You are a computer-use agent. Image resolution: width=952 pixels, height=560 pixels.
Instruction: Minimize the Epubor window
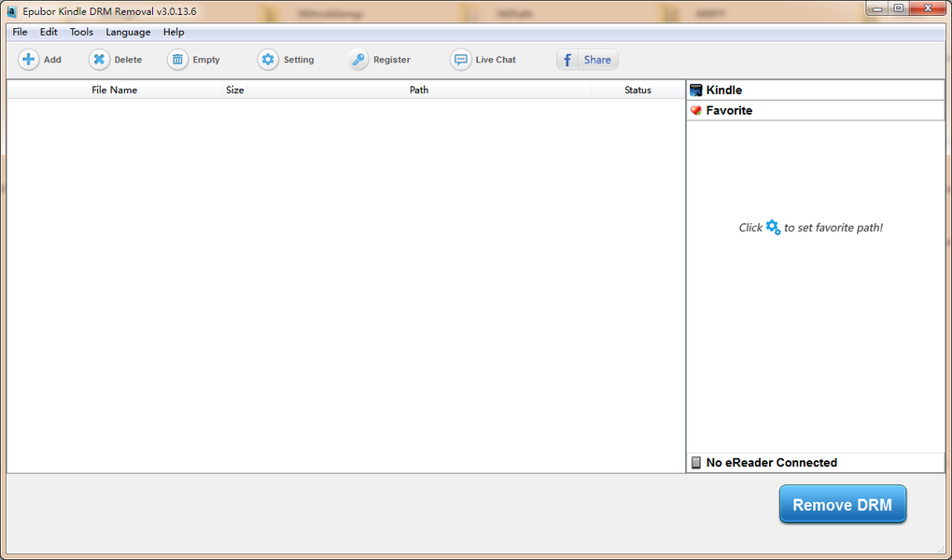877,8
